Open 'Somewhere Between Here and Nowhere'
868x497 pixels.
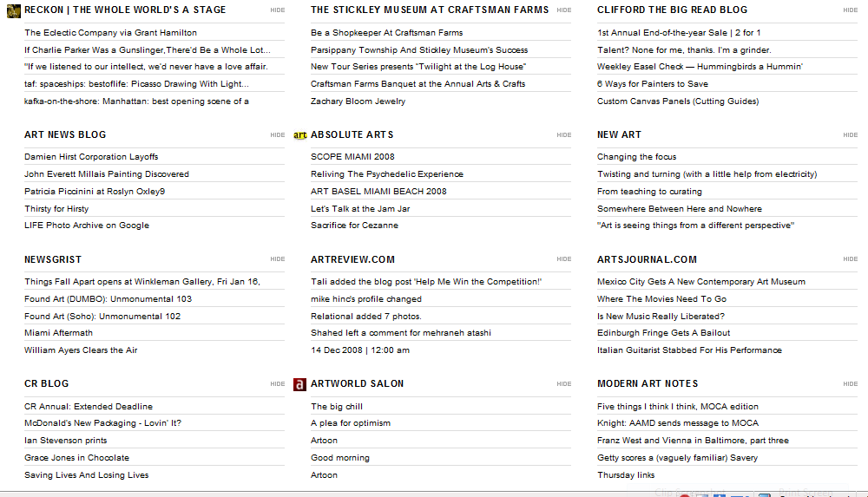coord(680,209)
